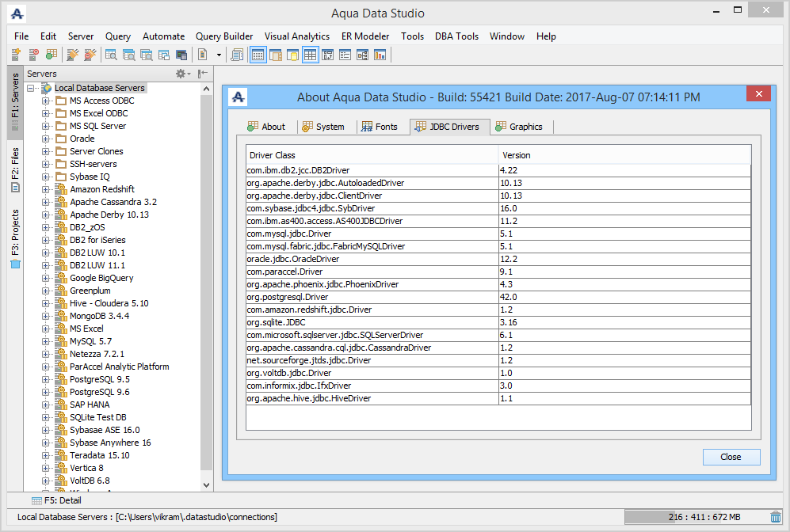Expand the MySQL 5.7 server node
Screen dimensions: 790x532
[45, 341]
